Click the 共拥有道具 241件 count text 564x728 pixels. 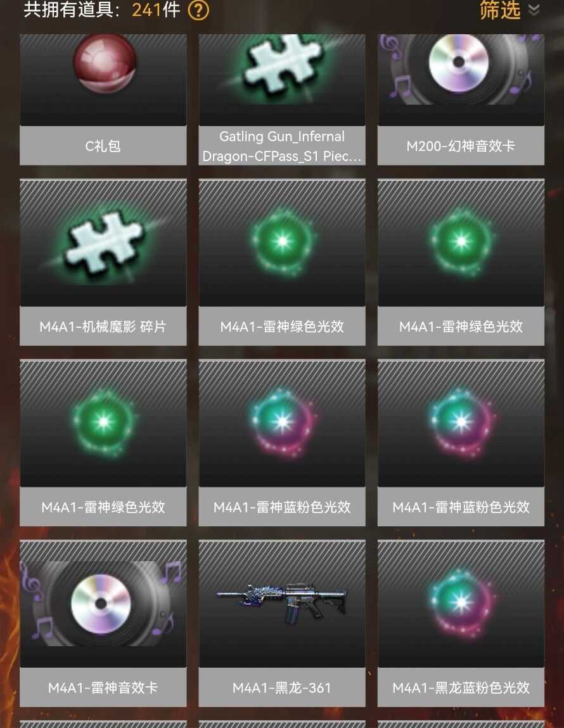pyautogui.click(x=102, y=10)
